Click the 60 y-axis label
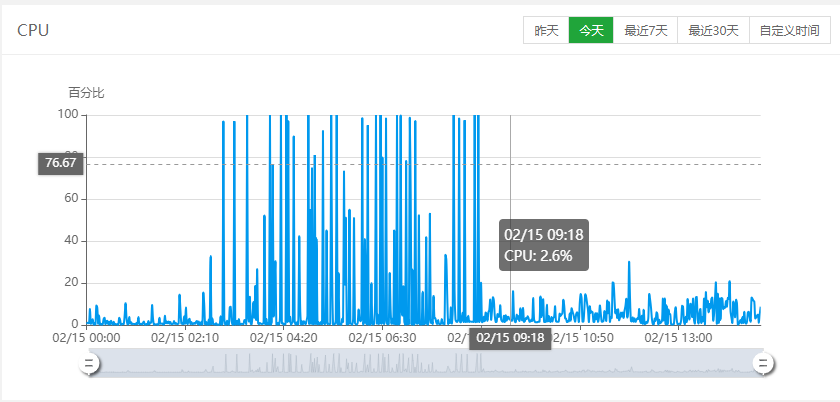The width and height of the screenshot is (840, 402). [72, 199]
